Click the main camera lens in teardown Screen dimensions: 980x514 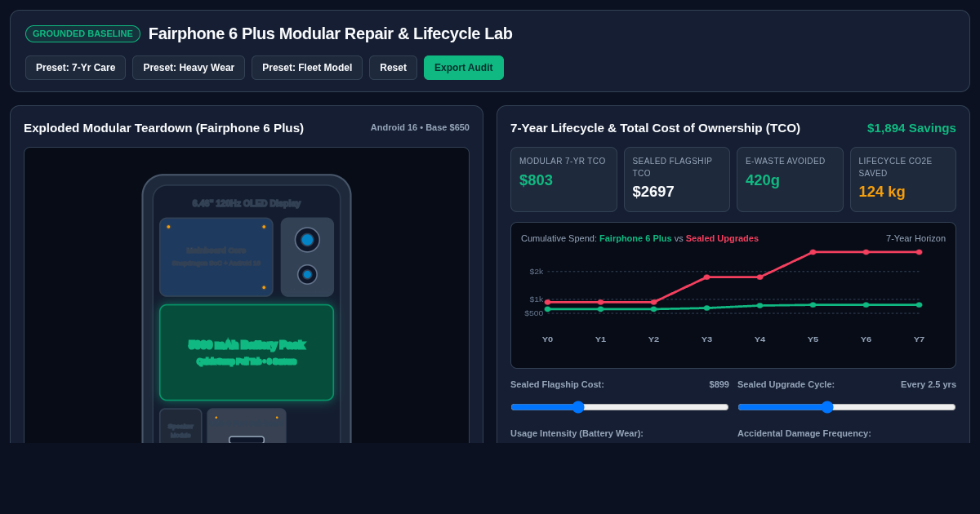[x=307, y=240]
